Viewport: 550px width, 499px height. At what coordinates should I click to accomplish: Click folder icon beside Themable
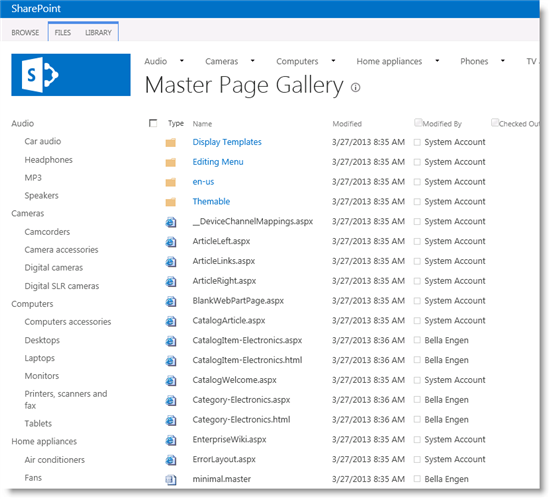point(171,202)
